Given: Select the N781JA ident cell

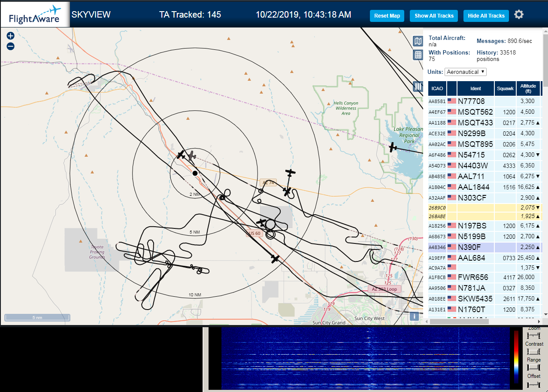Looking at the screenshot, I should 475,288.
